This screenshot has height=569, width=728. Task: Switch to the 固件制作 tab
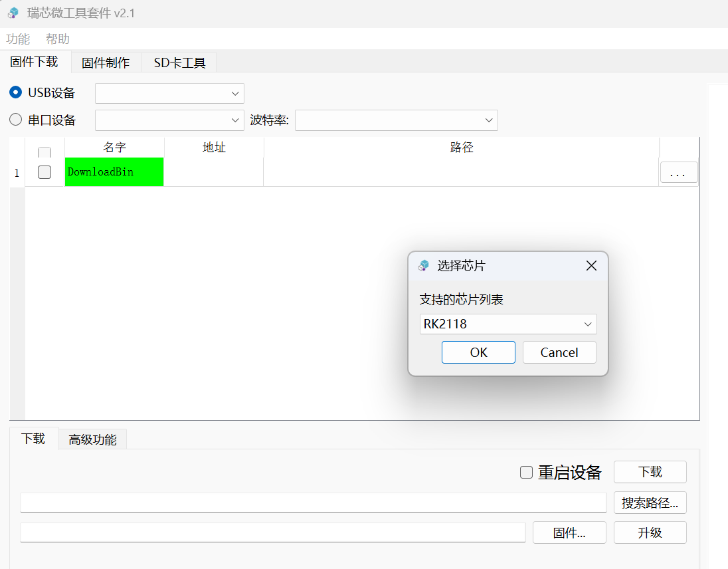tap(106, 61)
